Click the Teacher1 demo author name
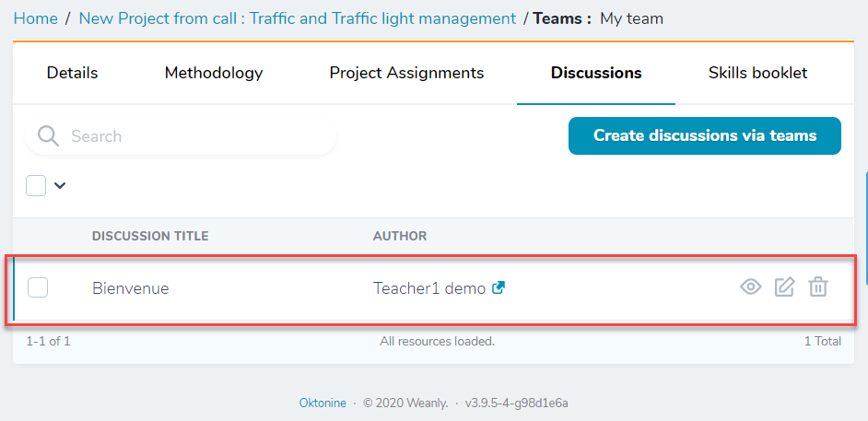868x421 pixels. point(429,287)
